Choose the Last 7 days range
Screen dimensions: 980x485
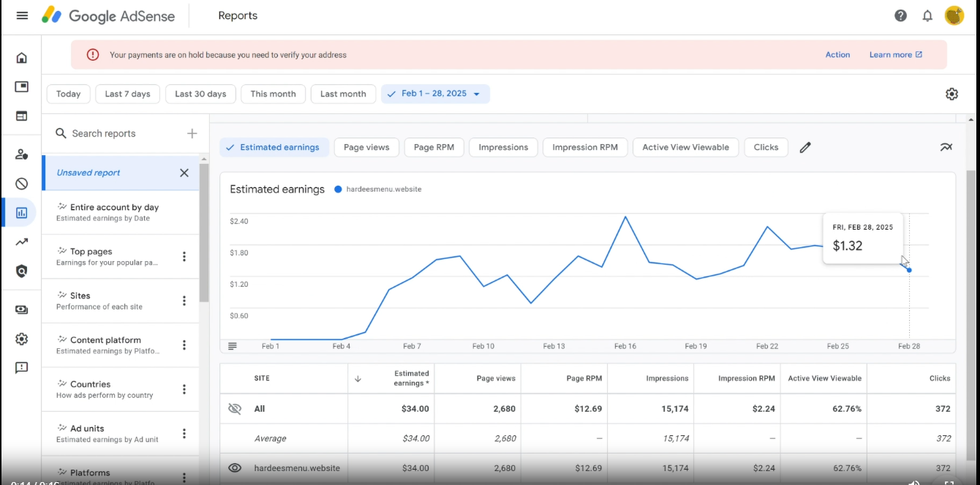point(127,94)
